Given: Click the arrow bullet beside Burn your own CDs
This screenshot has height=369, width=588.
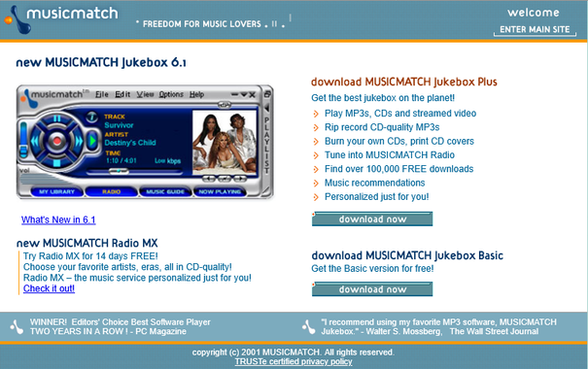Looking at the screenshot, I should point(316,142).
